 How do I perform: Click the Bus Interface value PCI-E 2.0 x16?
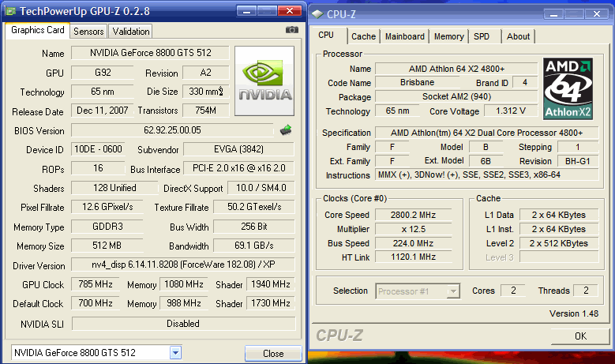point(239,168)
